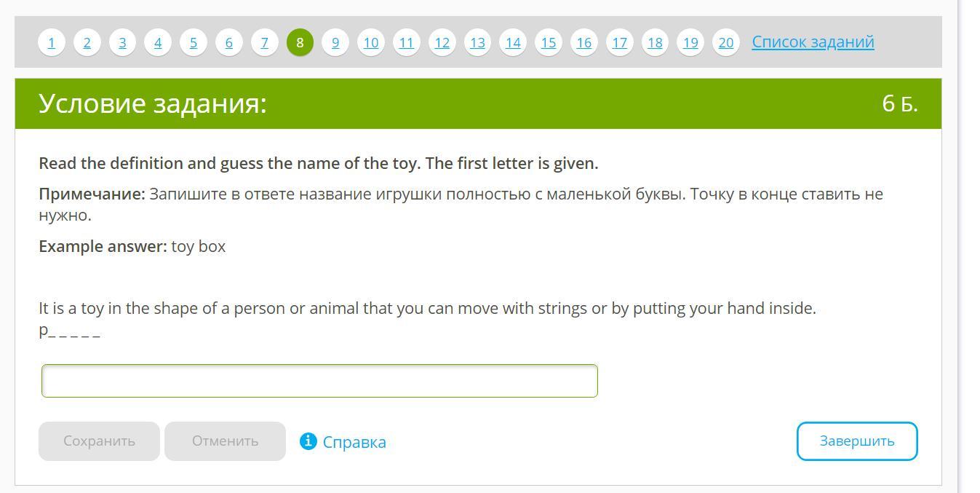
Task: Open task number 10
Action: (x=371, y=42)
